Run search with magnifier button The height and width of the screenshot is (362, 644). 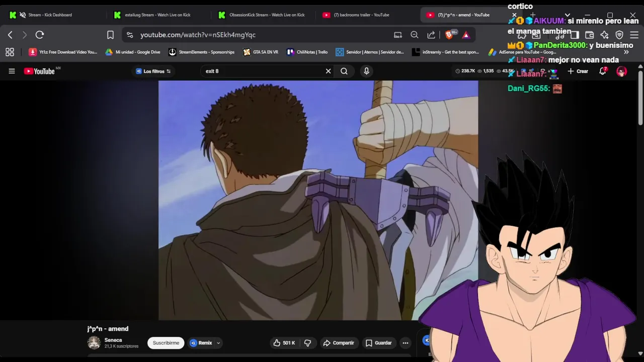344,71
